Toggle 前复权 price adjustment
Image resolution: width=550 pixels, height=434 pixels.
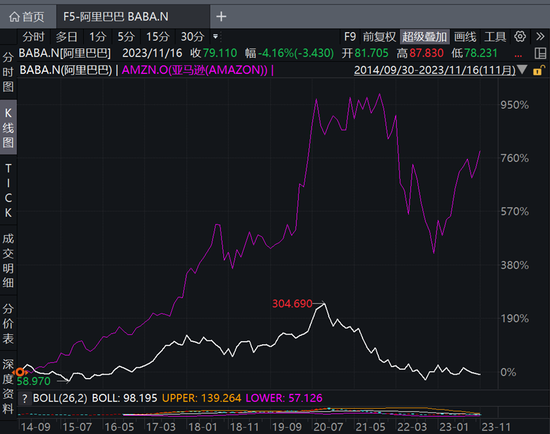point(379,36)
